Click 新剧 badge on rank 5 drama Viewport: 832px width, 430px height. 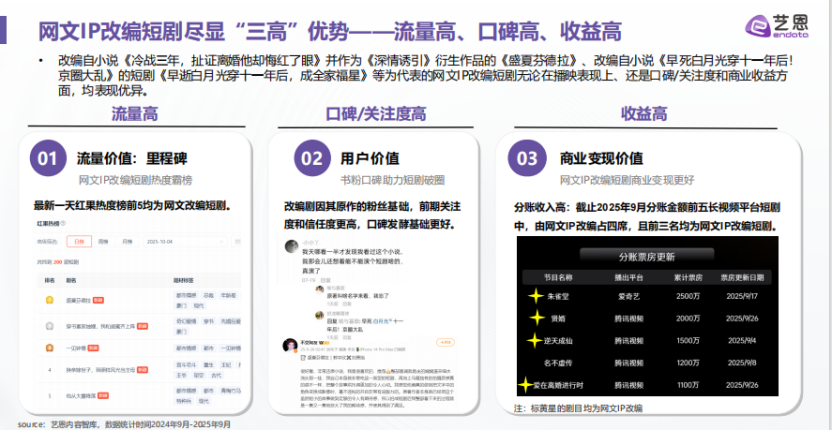(x=103, y=395)
